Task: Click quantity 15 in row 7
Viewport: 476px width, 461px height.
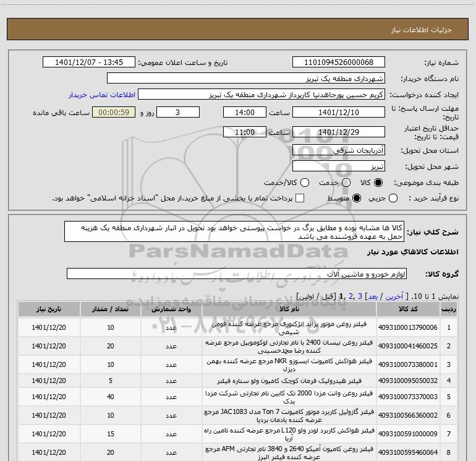Action: [111, 434]
